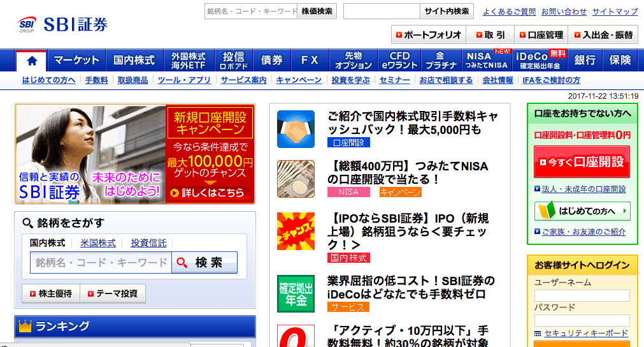This screenshot has width=644, height=347.
Task: Click the SBI証券 logo
Action: click(63, 24)
